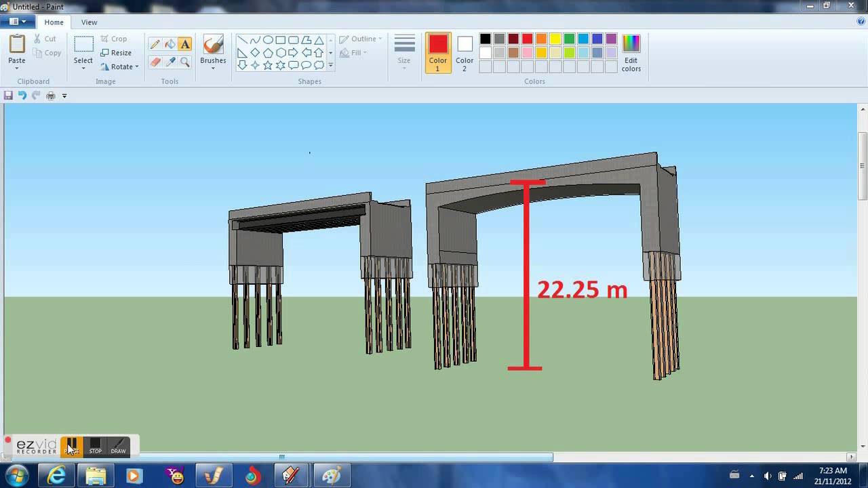Open the Paint application menu button
Screen dimensions: 868x488
tap(18, 22)
